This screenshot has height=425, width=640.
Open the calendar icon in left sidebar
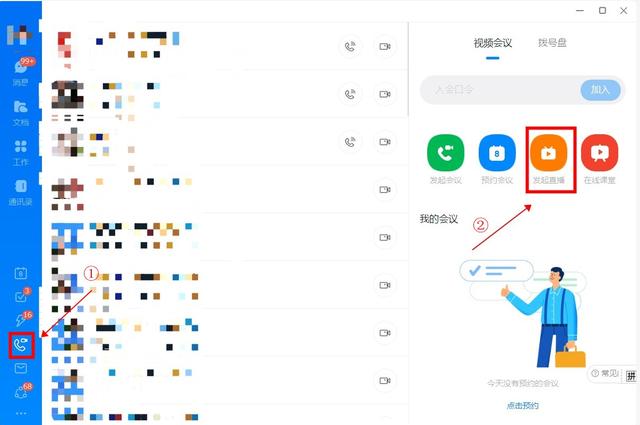tap(21, 273)
